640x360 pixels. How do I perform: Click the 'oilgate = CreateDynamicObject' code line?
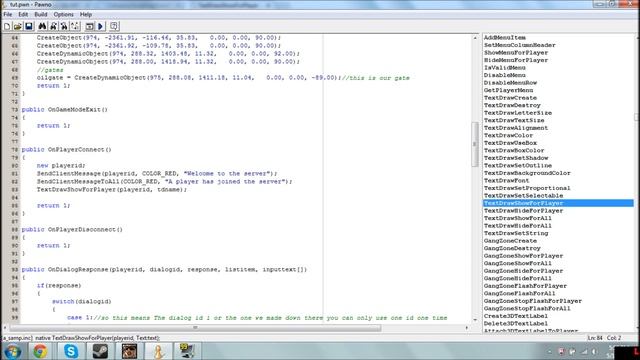[223, 78]
